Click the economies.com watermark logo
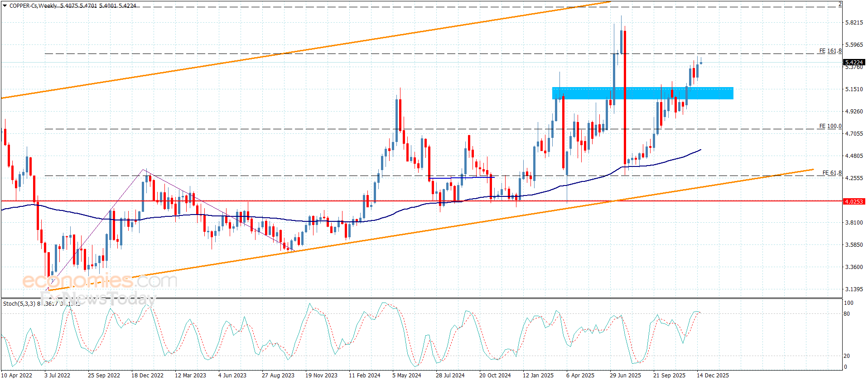 click(99, 281)
